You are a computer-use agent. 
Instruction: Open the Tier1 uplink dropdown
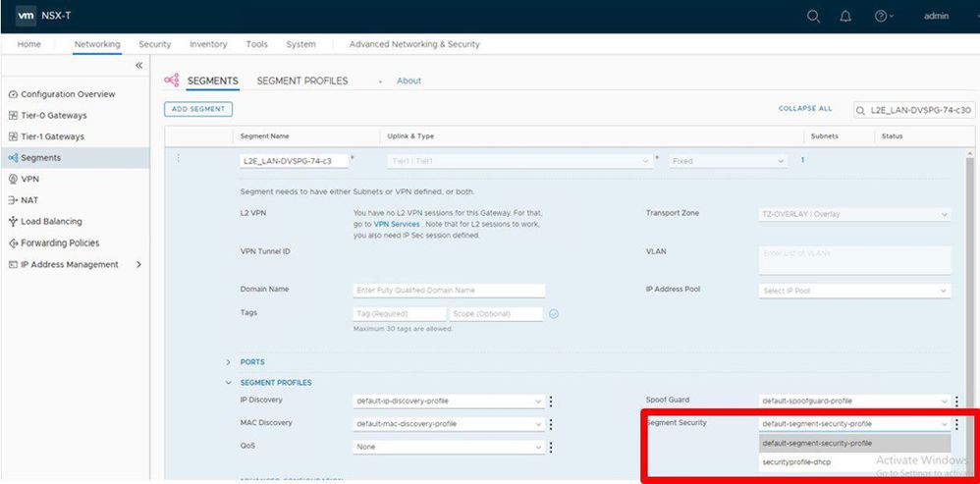[520, 161]
